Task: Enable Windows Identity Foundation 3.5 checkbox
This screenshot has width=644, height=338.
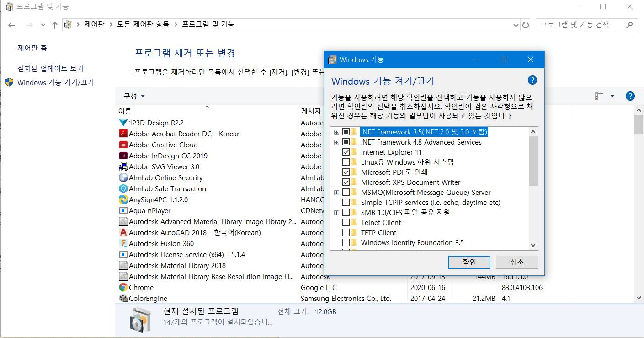Action: (346, 243)
